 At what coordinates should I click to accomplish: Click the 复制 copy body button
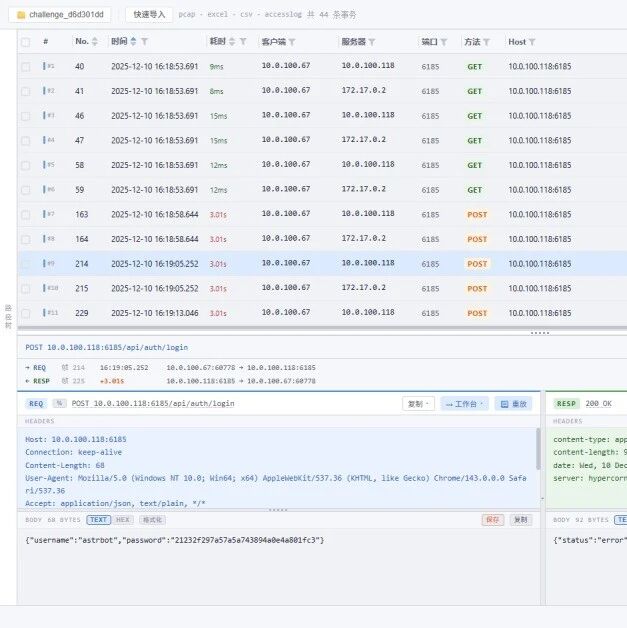[x=520, y=520]
